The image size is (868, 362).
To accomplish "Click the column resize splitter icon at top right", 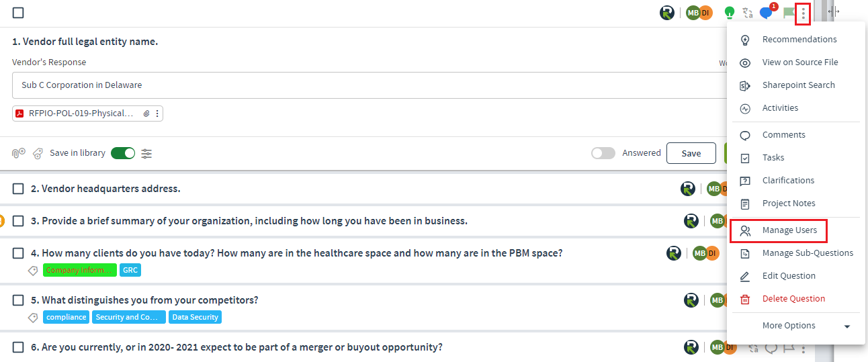I will tap(834, 12).
